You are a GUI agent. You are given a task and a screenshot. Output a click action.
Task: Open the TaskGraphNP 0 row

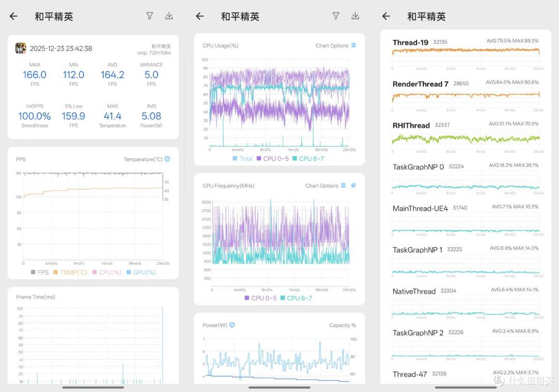point(466,178)
